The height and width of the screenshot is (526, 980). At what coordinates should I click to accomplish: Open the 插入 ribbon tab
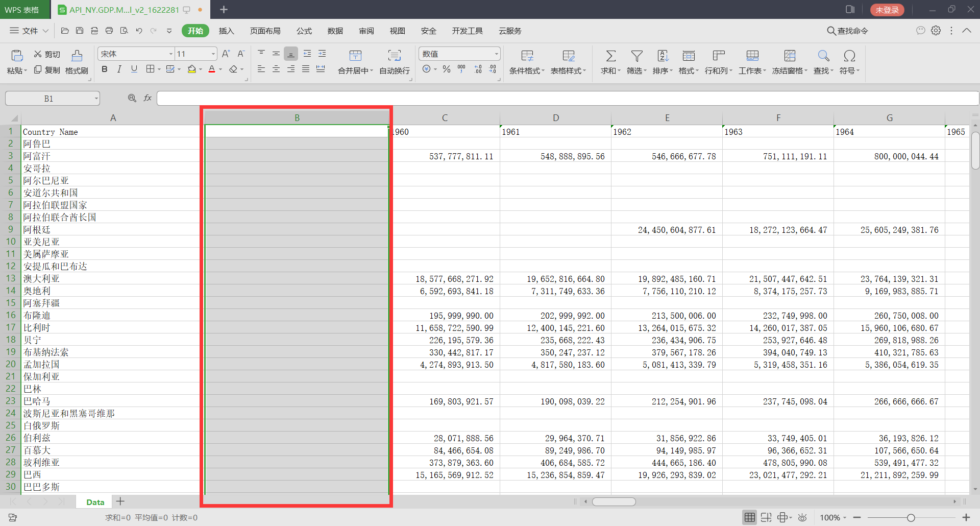[x=226, y=31]
